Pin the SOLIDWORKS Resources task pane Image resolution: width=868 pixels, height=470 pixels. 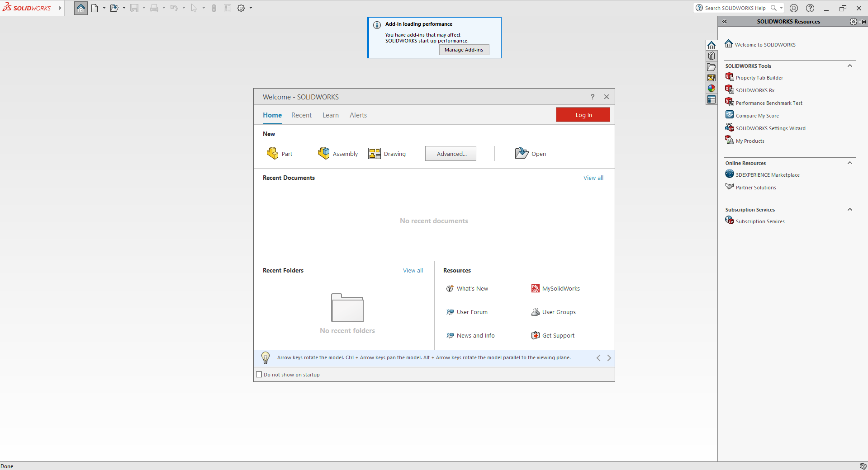[x=863, y=22]
